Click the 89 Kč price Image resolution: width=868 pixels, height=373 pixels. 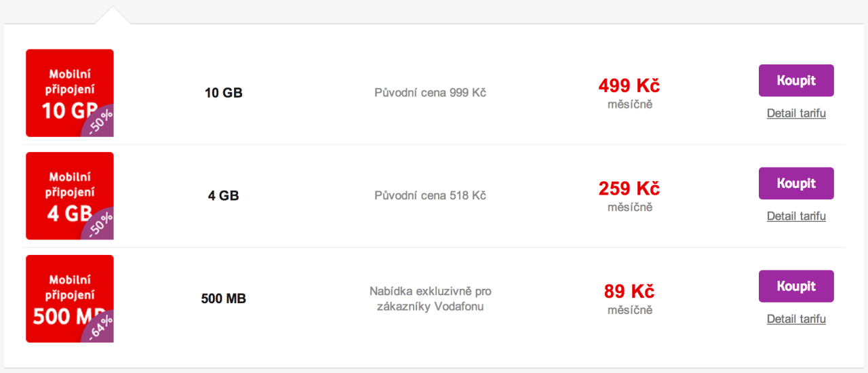(x=629, y=292)
